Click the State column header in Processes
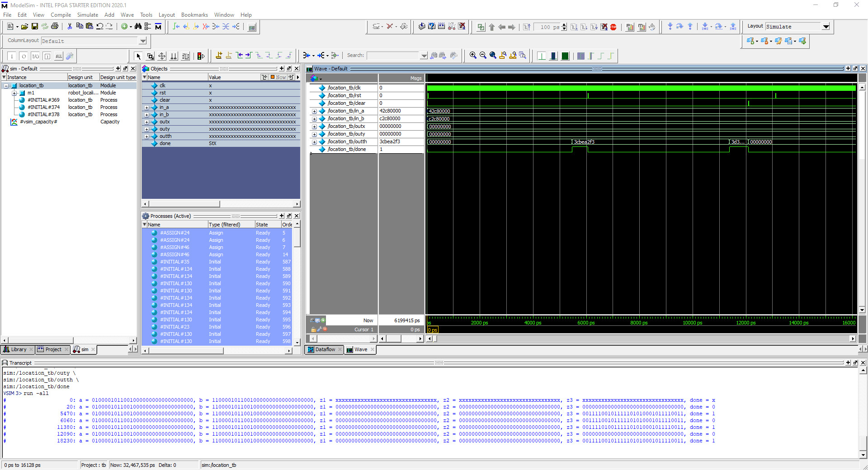 [x=268, y=225]
